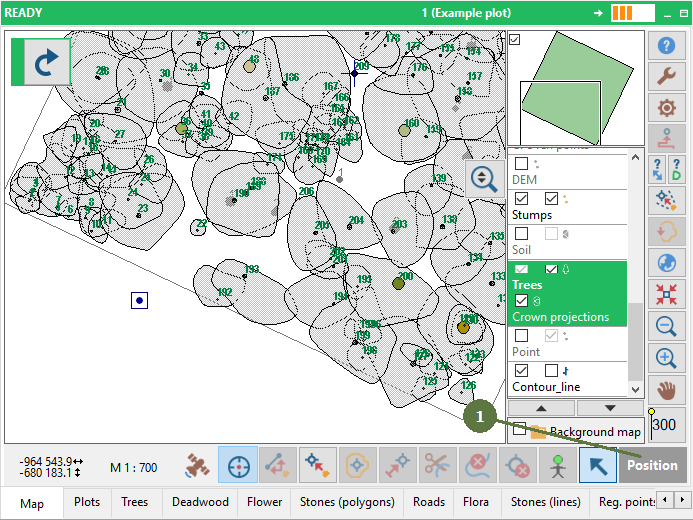Enable the Point layer checkbox

click(x=522, y=335)
